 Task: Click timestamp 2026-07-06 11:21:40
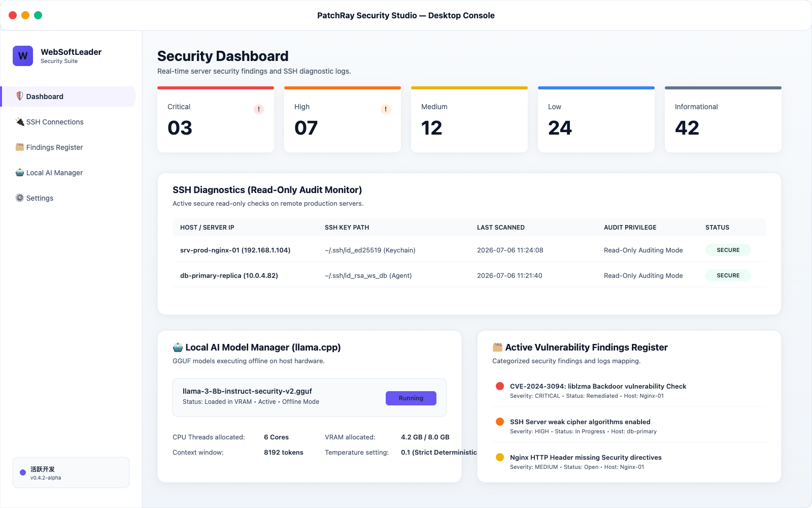point(510,275)
